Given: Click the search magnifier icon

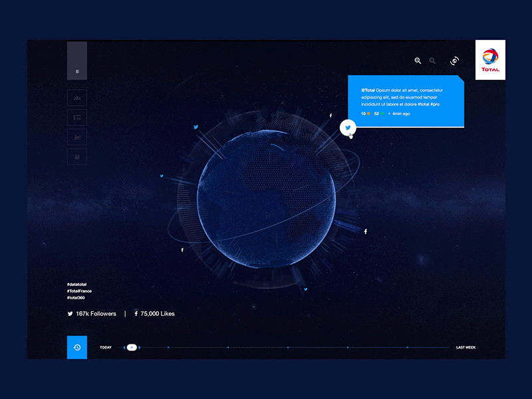Looking at the screenshot, I should [433, 61].
